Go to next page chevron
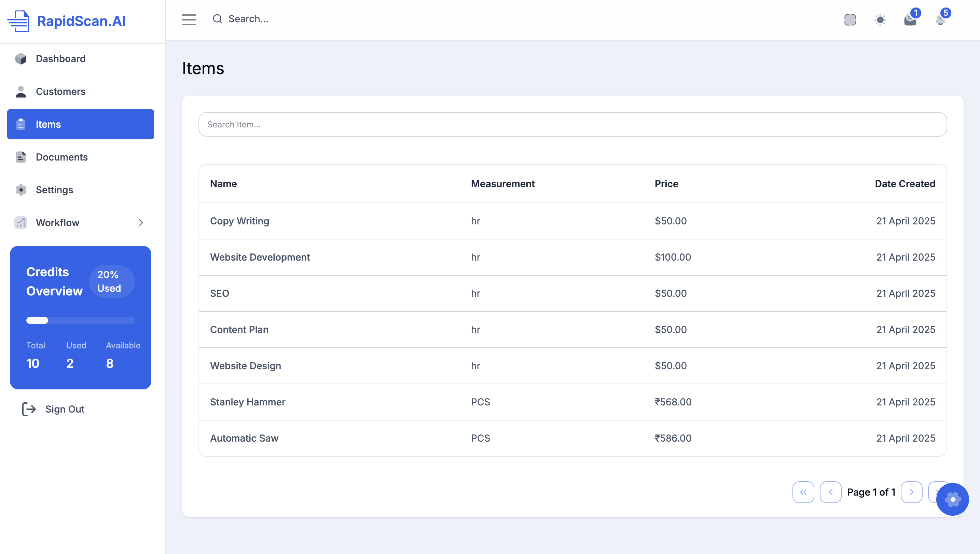The image size is (980, 554). coord(912,492)
